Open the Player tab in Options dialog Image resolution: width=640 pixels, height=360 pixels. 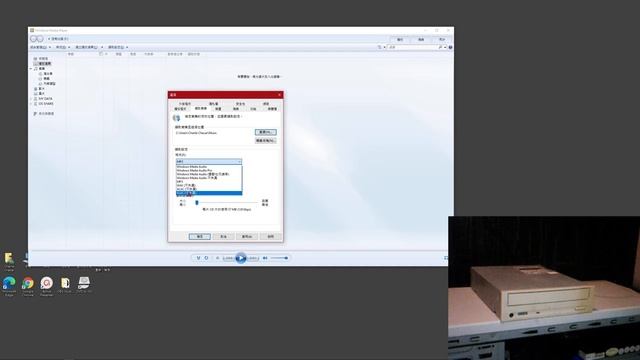pyautogui.click(x=180, y=109)
